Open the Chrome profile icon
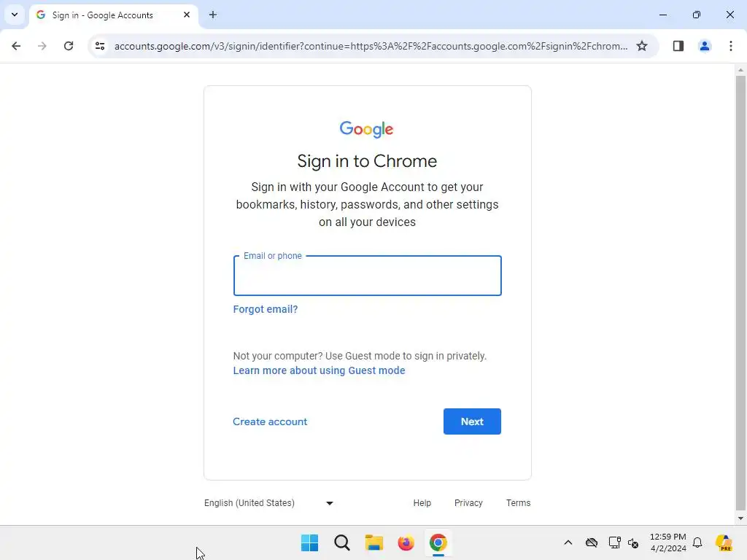747x560 pixels. [704, 46]
